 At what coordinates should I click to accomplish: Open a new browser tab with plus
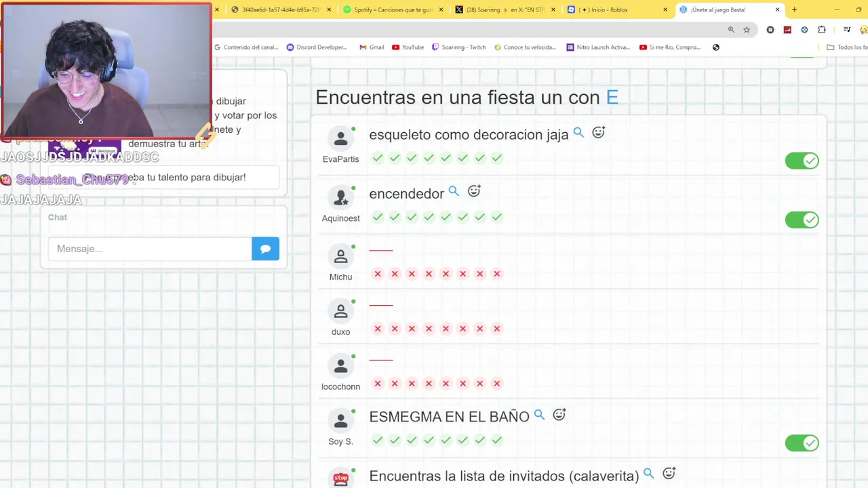click(794, 9)
